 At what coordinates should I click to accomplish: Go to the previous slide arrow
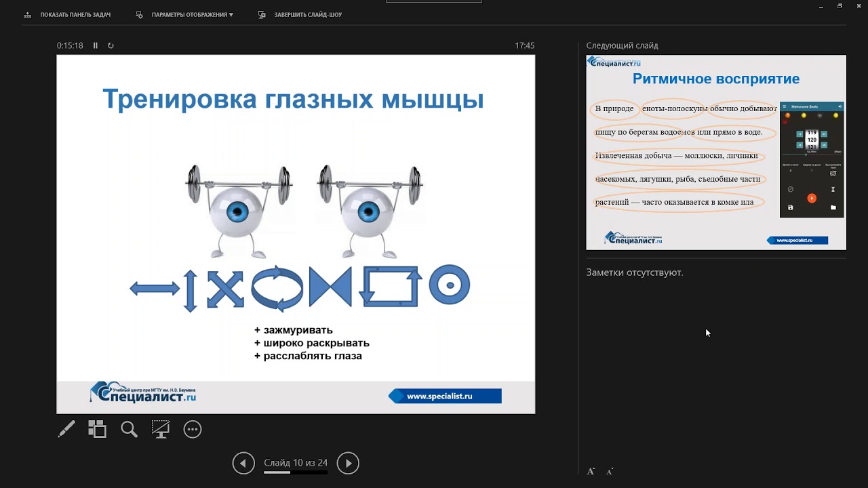(243, 463)
